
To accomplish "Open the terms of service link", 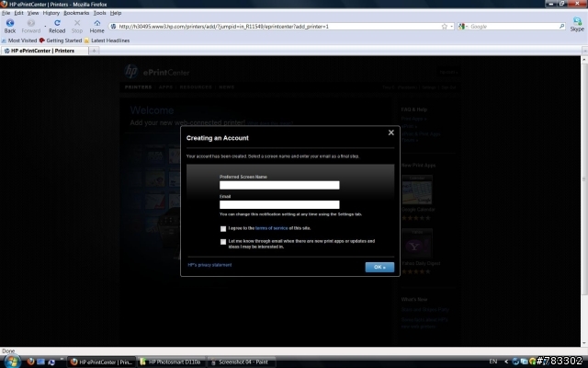I will [x=272, y=228].
